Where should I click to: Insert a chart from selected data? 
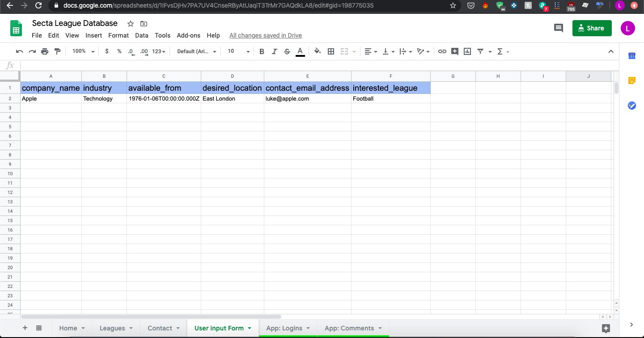[x=467, y=51]
